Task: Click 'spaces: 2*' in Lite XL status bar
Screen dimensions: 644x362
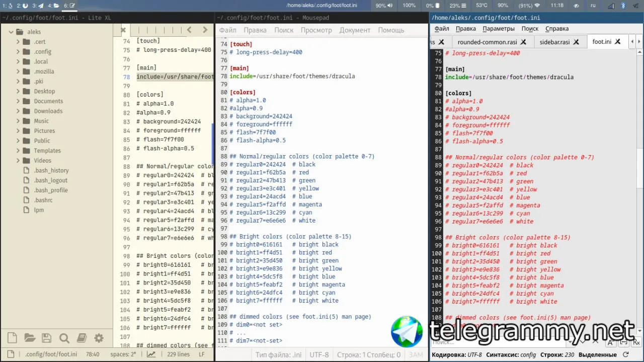Action: coord(123,354)
